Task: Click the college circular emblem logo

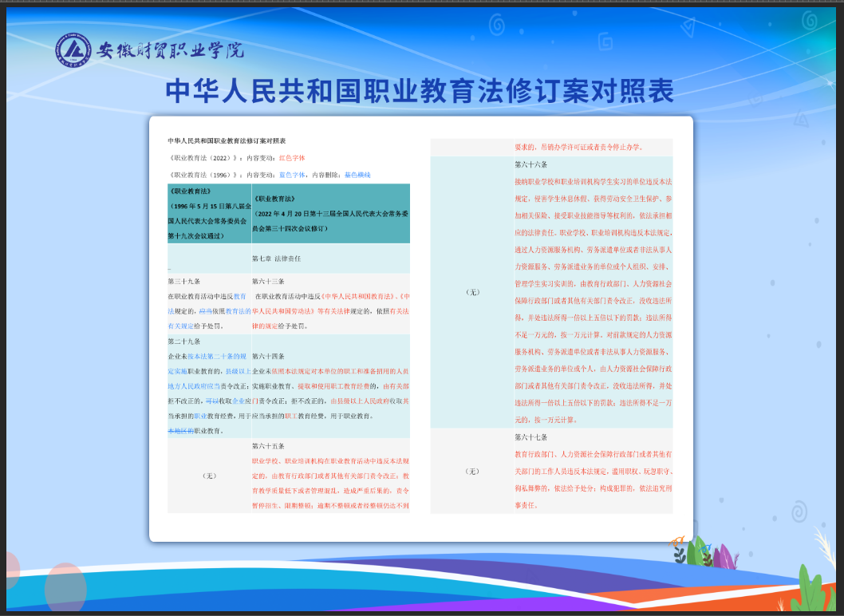Action: coord(73,51)
